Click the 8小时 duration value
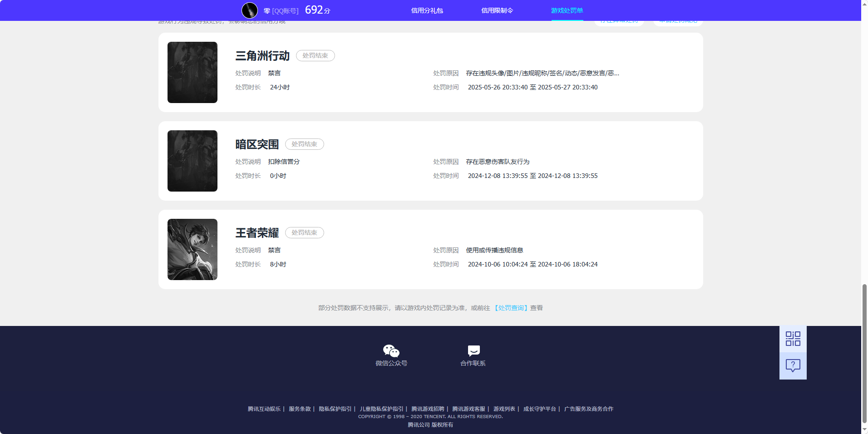Screen dimensions: 868x434 278,264
